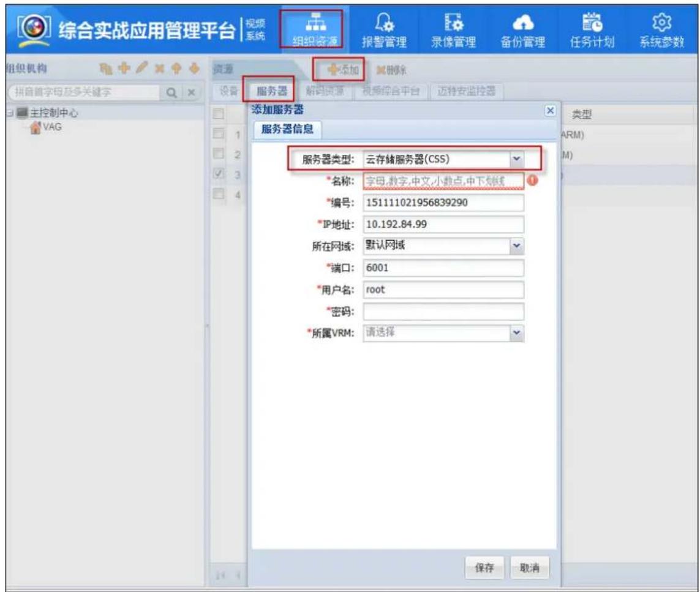Viewport: 700px width, 592px height.
Task: Click the move organization up arrow icon
Action: point(176,68)
